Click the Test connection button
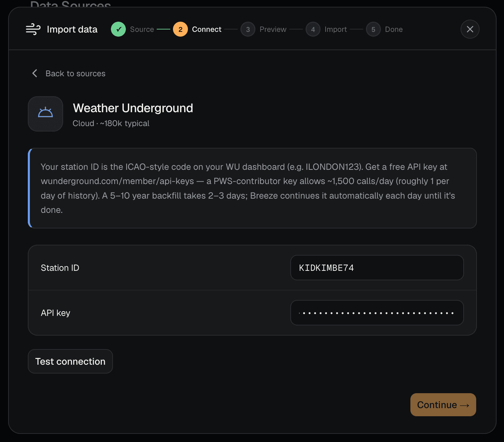This screenshot has height=442, width=504. (x=70, y=361)
